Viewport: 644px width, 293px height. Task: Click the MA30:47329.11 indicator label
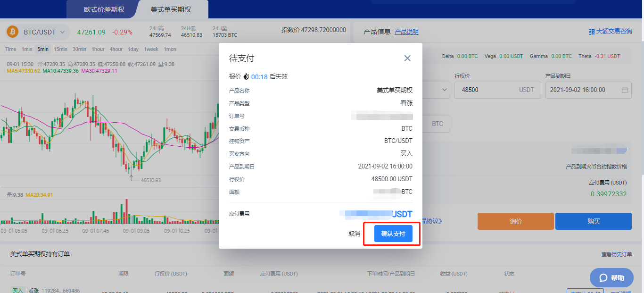click(x=99, y=71)
